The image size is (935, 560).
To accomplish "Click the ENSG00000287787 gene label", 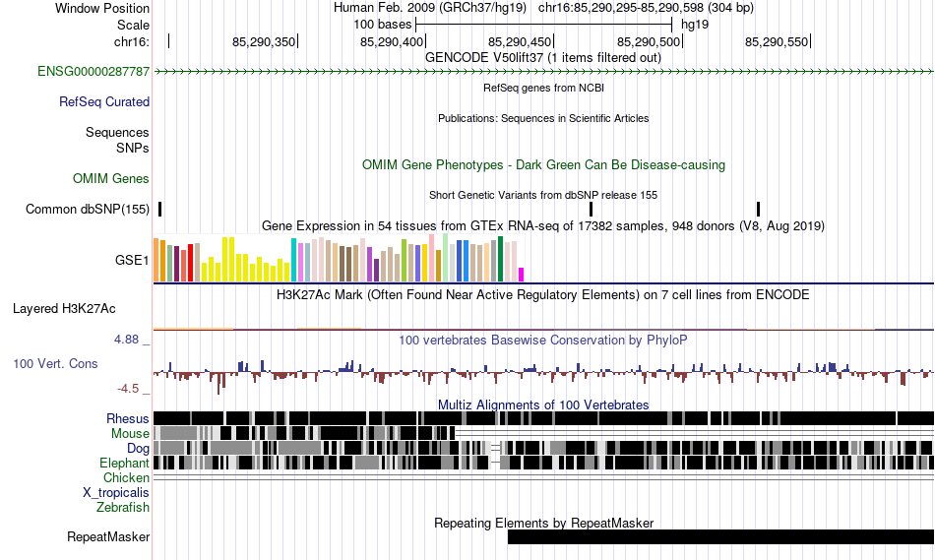I will (x=93, y=72).
